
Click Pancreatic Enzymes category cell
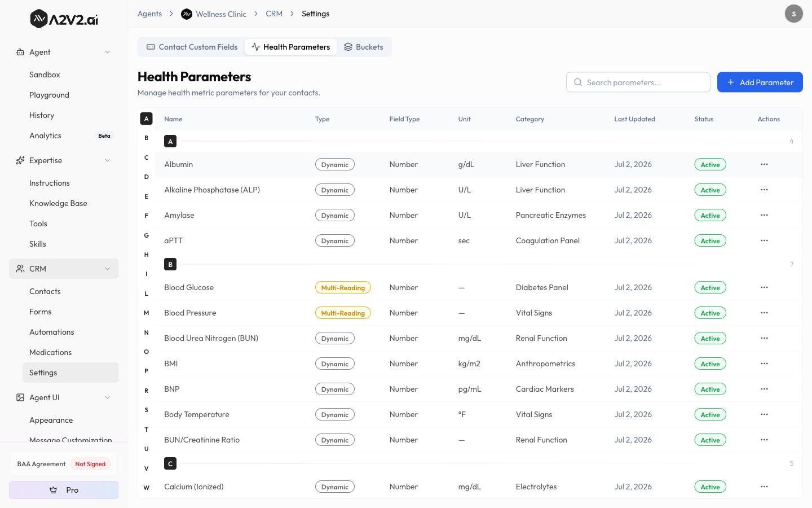(551, 215)
